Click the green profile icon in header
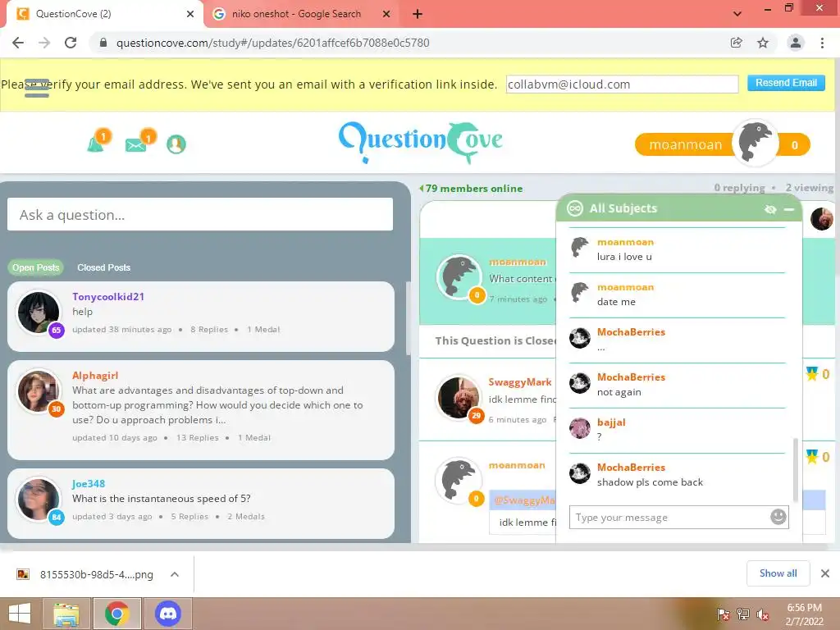 pyautogui.click(x=176, y=144)
